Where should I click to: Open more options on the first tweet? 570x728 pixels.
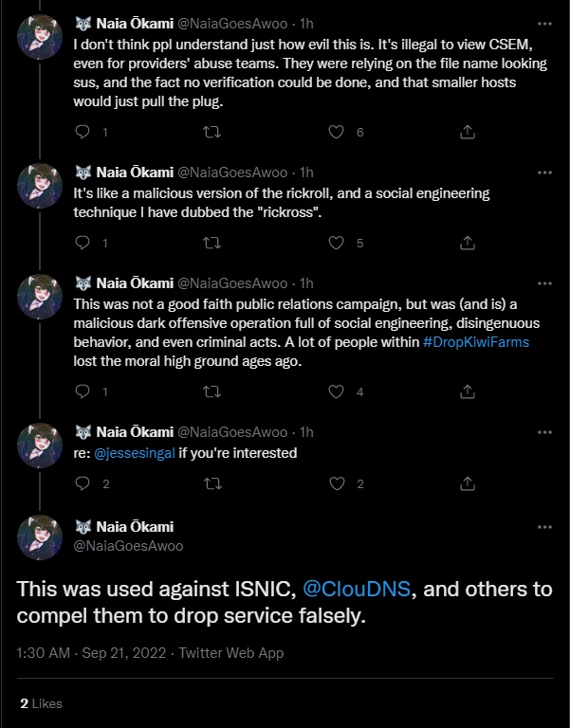tap(543, 24)
